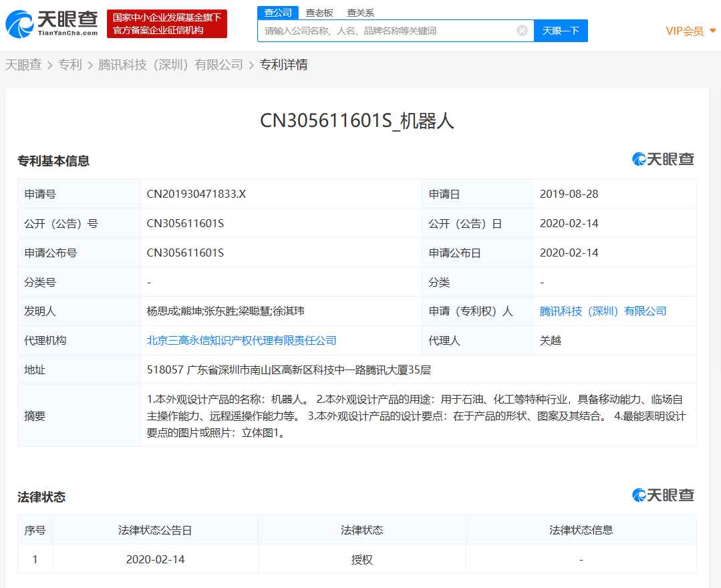
Task: Select the 查公司 tab
Action: pos(278,13)
